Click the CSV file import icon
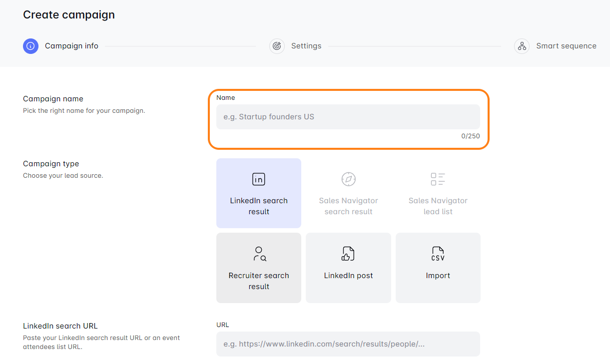 click(x=438, y=254)
